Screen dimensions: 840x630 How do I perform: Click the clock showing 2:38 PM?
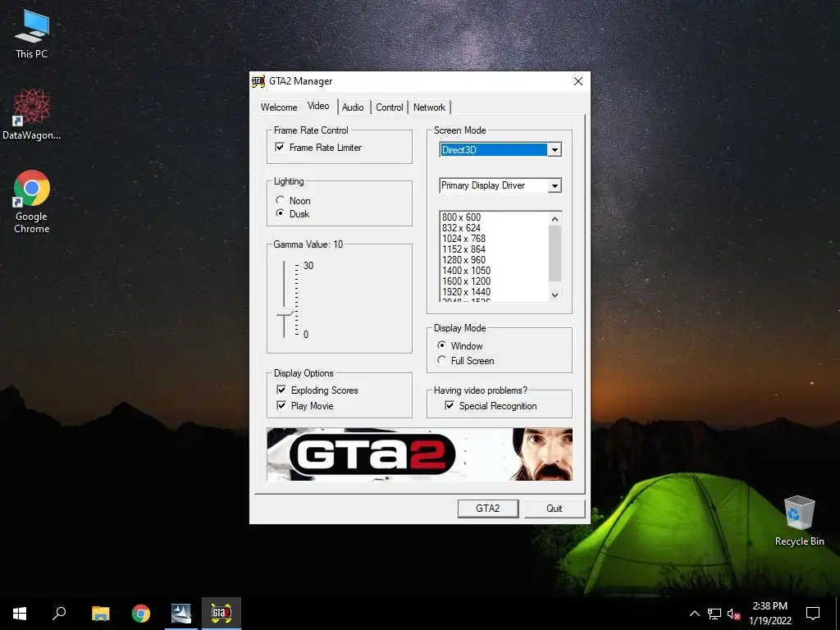(x=769, y=614)
